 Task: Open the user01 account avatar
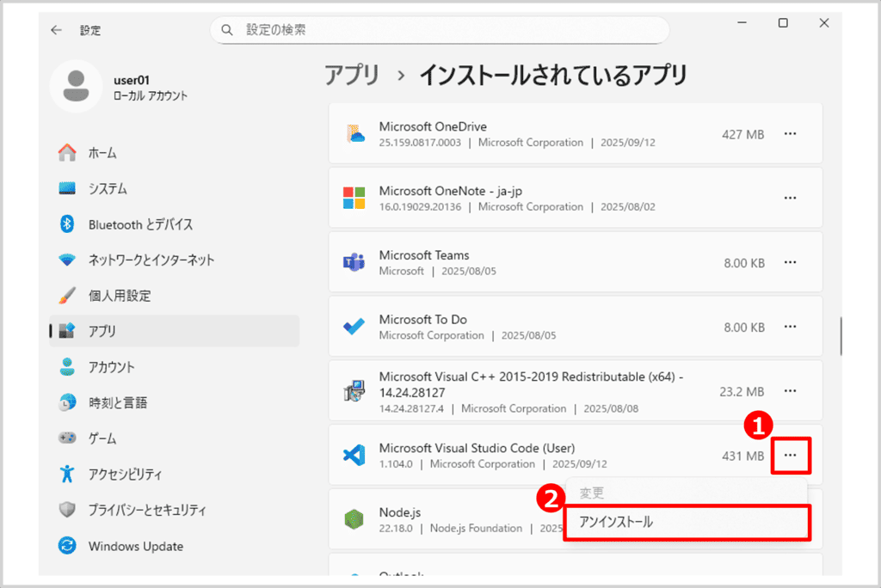click(76, 87)
